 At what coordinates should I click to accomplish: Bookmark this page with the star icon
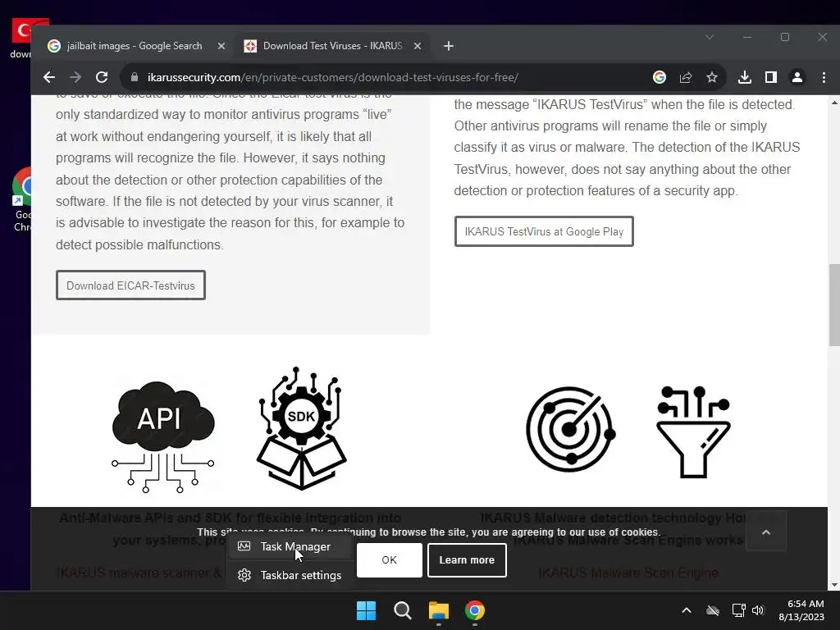712,77
